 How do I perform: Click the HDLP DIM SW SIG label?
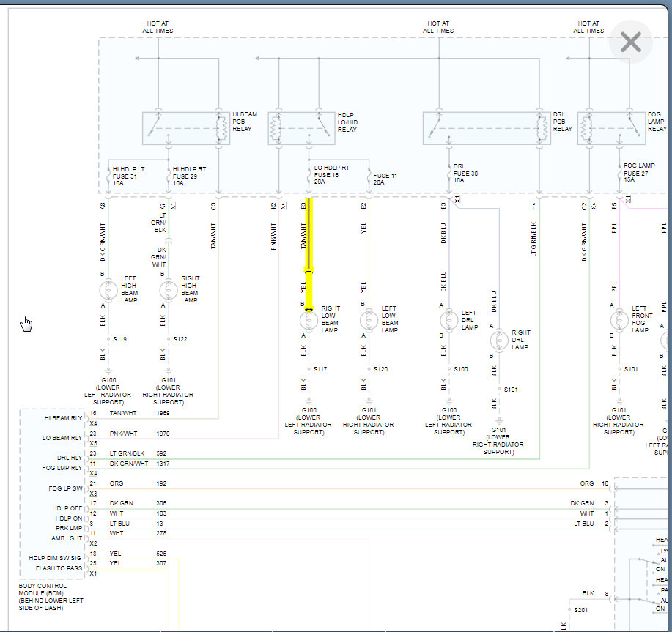[x=55, y=557]
